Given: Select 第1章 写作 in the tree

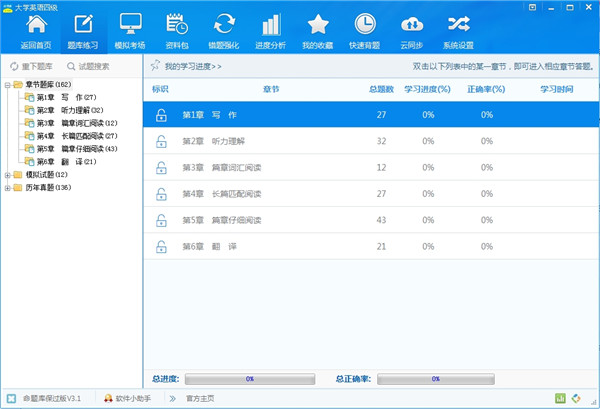Looking at the screenshot, I should pyautogui.click(x=66, y=98).
